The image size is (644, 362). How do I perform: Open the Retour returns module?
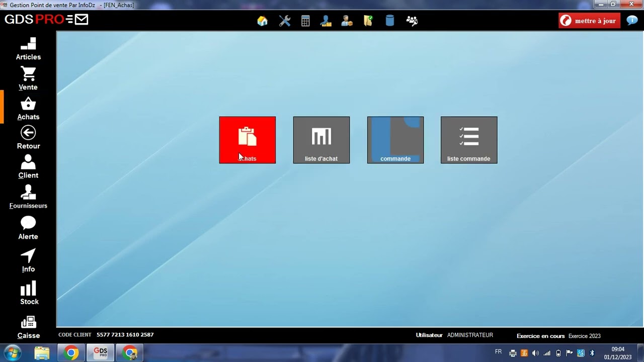[x=28, y=138]
